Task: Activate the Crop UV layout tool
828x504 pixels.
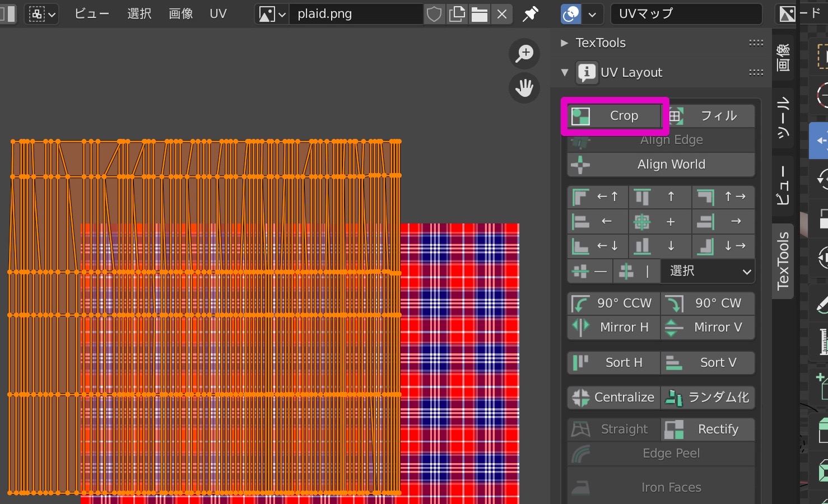Action: point(613,116)
